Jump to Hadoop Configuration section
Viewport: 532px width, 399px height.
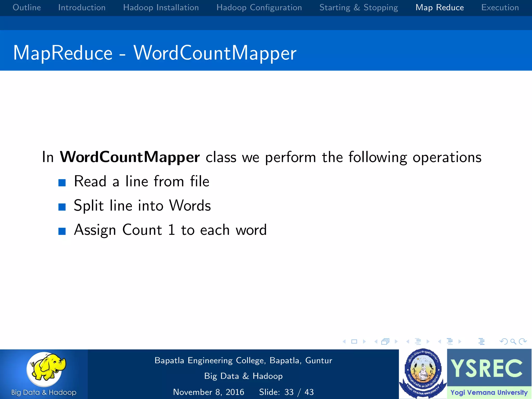259,8
